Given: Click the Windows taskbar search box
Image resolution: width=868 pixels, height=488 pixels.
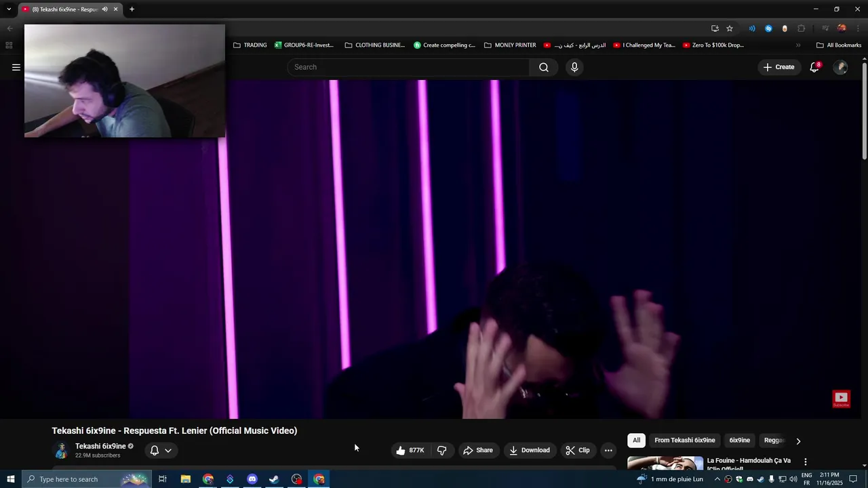Looking at the screenshot, I should click(86, 479).
